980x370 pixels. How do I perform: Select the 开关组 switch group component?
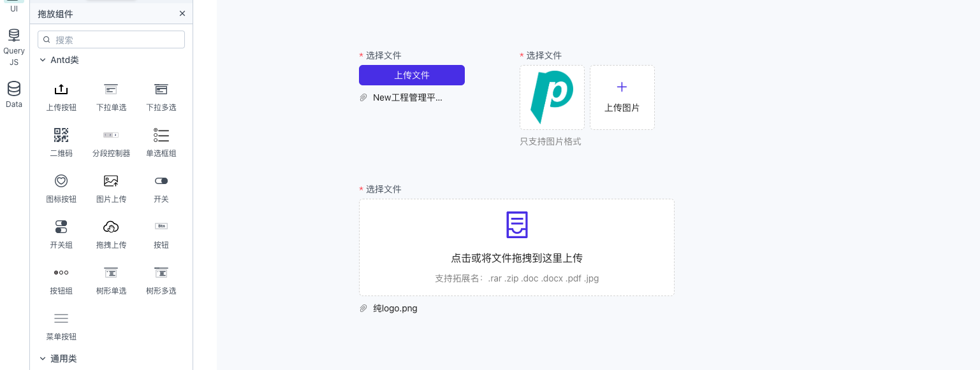pos(61,227)
